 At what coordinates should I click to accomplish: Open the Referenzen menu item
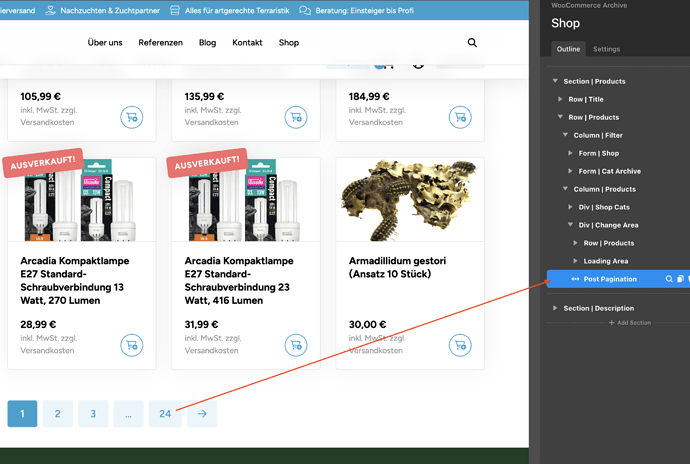coord(160,43)
